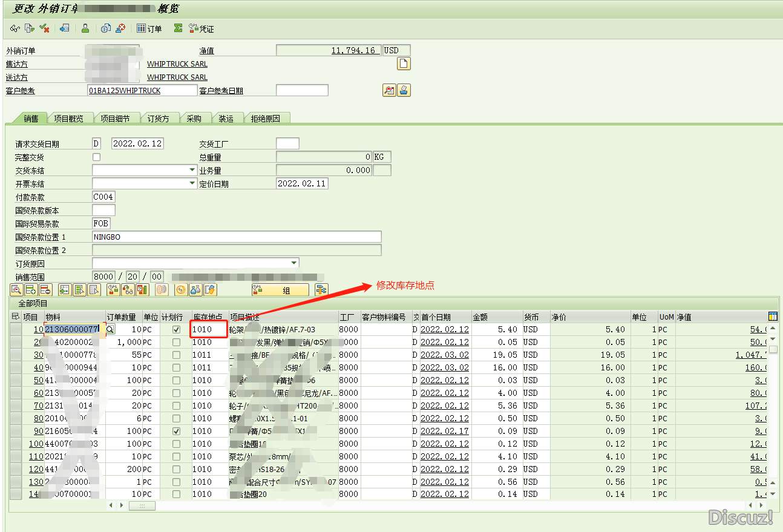Click the orange spiral item icon
Viewport: 783px width, 532px height.
pos(181,290)
